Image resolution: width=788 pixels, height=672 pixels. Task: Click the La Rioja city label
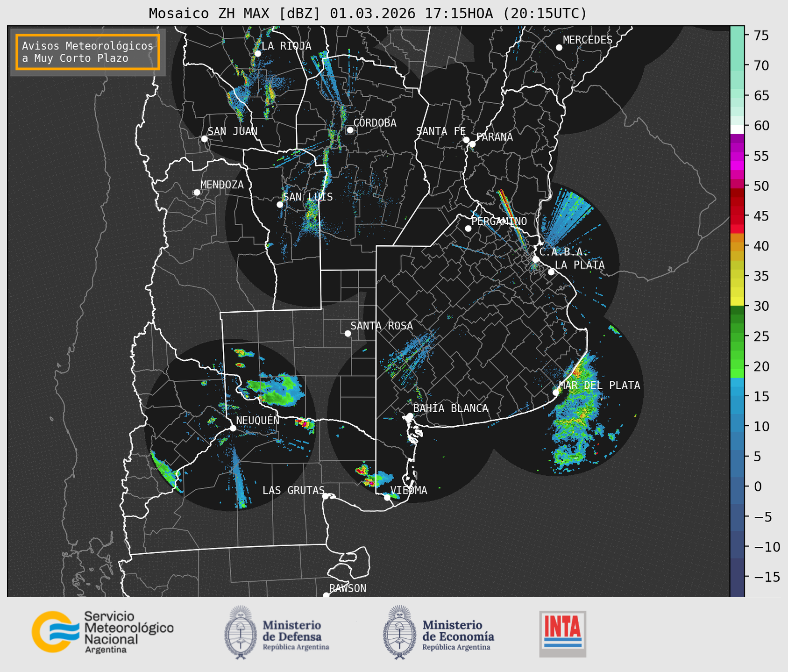[x=286, y=46]
